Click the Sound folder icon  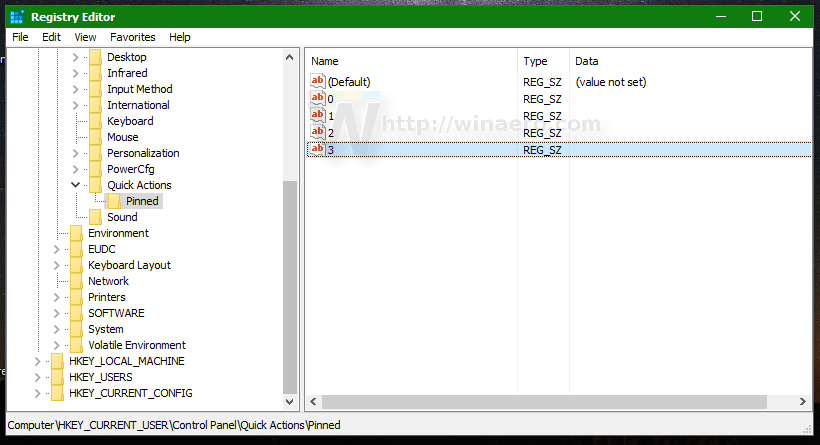pyautogui.click(x=95, y=216)
